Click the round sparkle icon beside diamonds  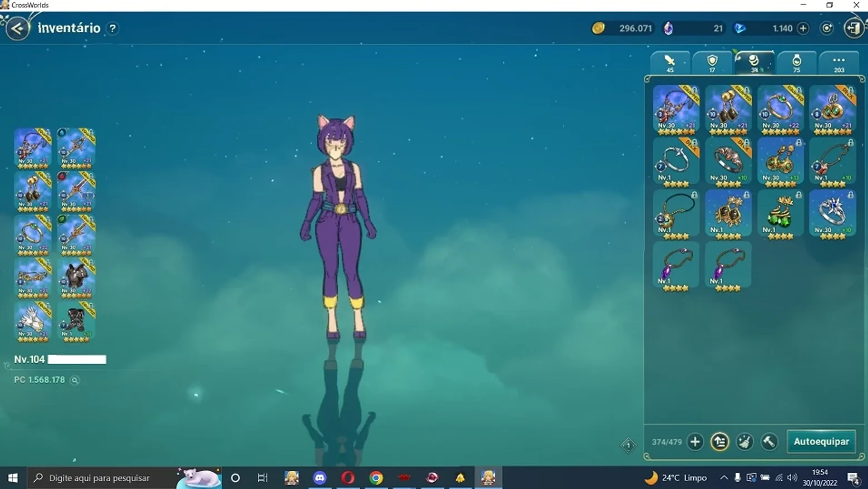[827, 28]
